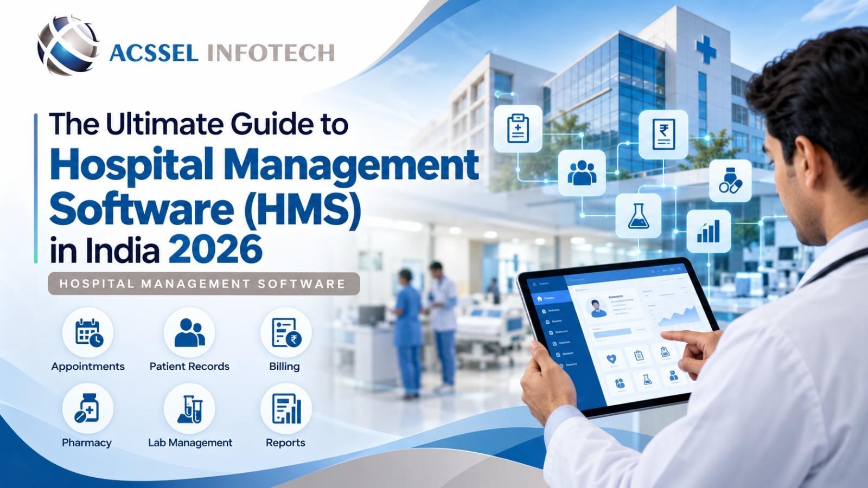Click the 'in India 2026' text
The width and height of the screenshot is (868, 488).
156,250
